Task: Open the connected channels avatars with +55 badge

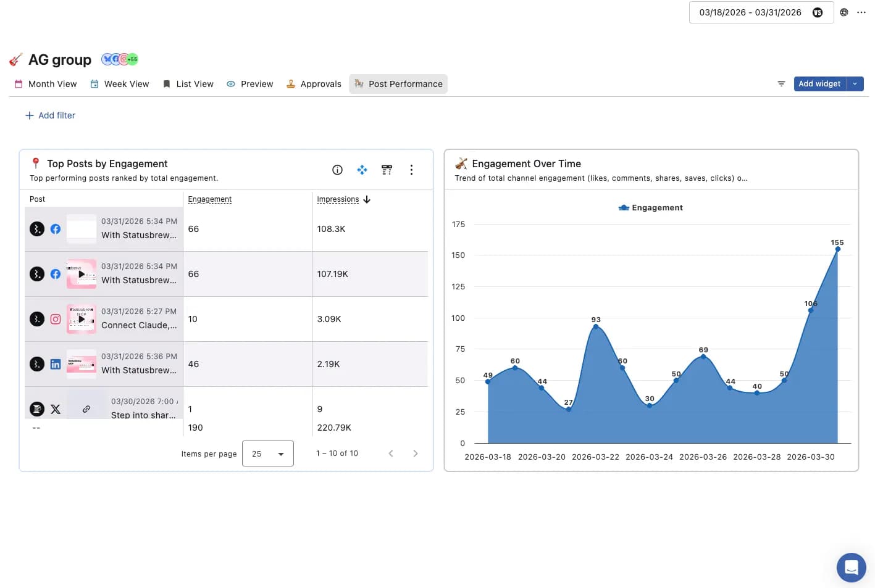Action: pos(120,59)
